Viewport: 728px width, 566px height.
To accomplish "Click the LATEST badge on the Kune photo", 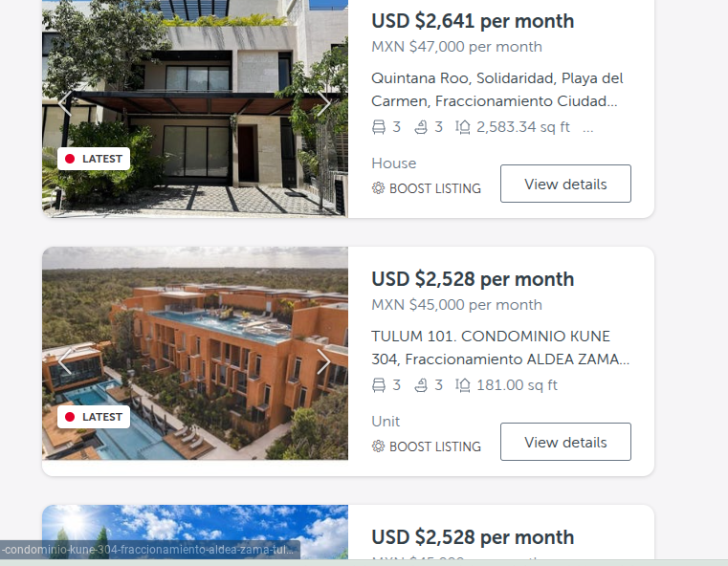I will 94,417.
